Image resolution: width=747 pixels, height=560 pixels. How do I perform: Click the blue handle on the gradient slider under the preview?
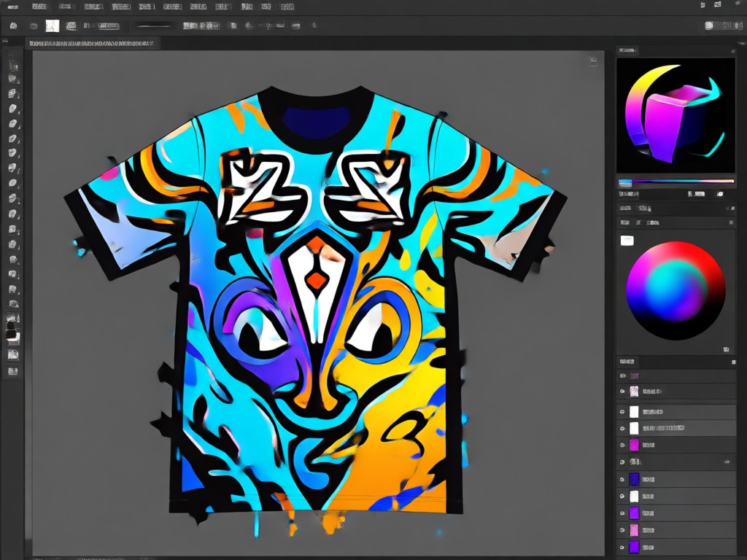click(625, 182)
